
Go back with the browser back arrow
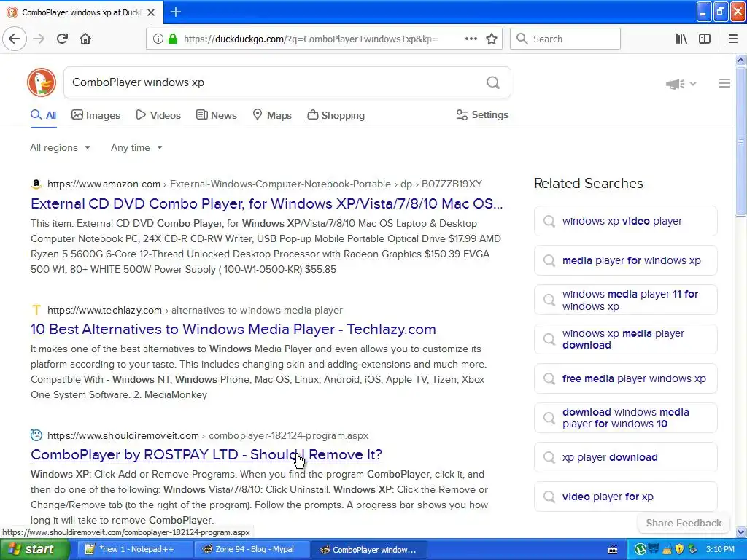pyautogui.click(x=15, y=39)
